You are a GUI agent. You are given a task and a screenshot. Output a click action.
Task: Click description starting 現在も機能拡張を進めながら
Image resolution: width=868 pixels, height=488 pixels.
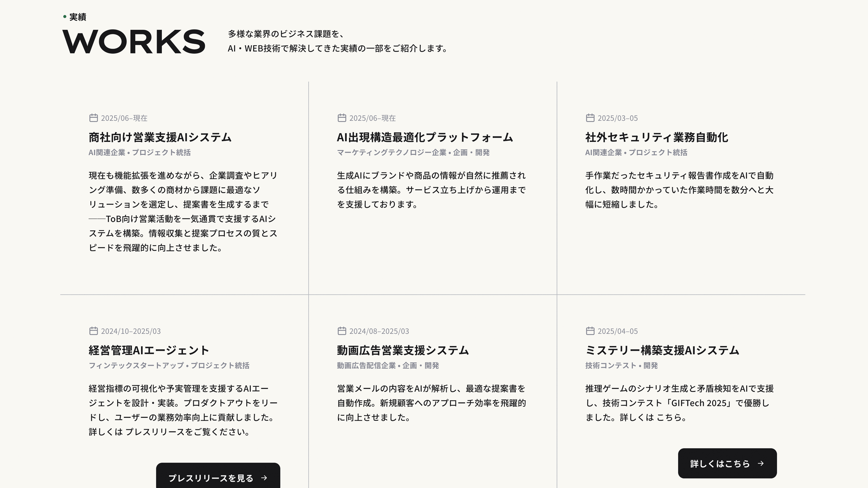(x=183, y=211)
